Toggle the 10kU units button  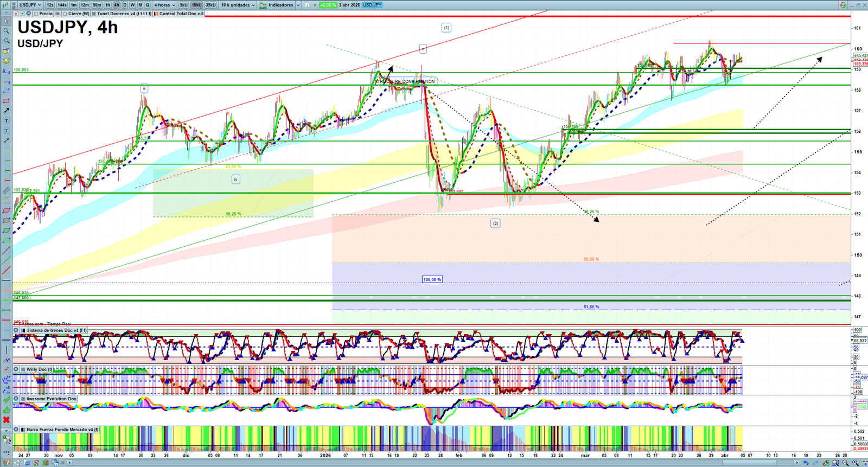pos(196,5)
